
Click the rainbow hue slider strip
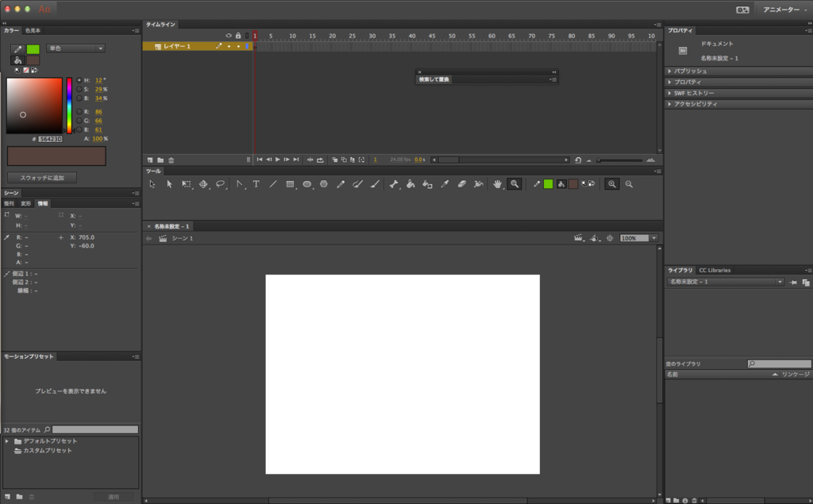[69, 106]
